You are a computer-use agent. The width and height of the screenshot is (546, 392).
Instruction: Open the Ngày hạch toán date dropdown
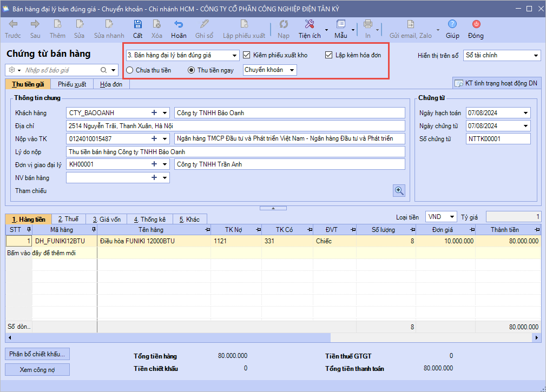coord(526,113)
